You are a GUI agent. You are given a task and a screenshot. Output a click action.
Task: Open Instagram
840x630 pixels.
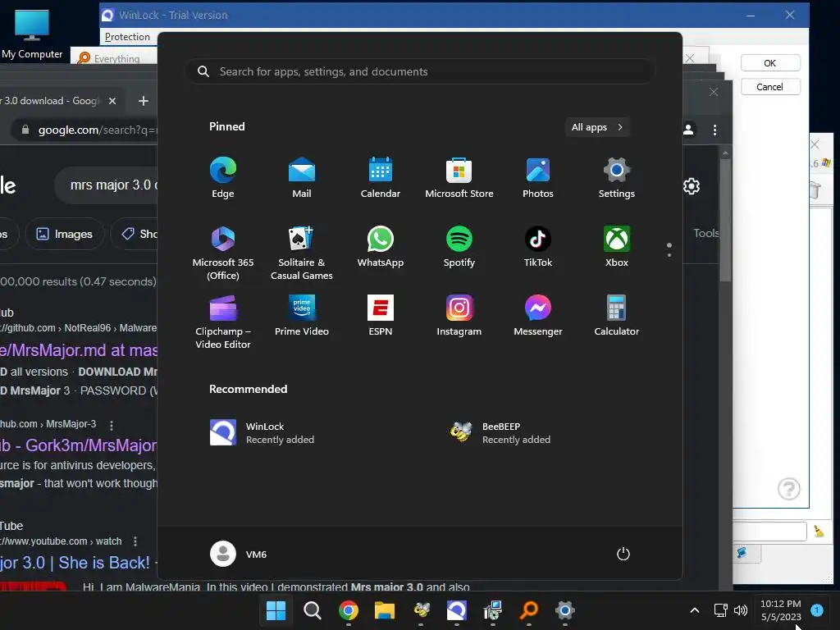pos(459,316)
